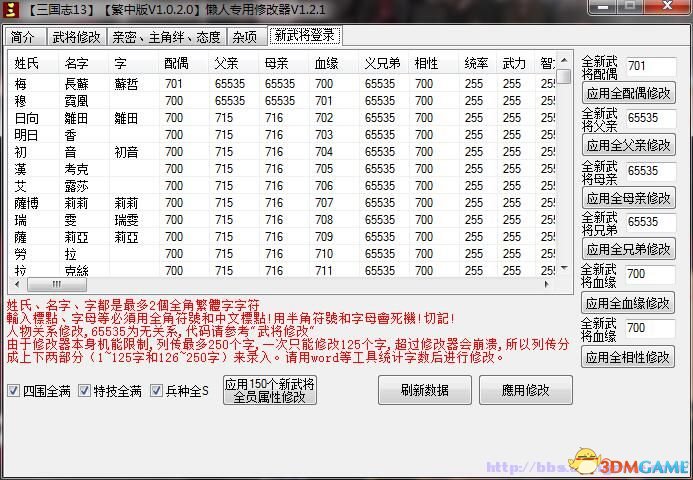
Task: Click 应用全配偶修改 button
Action: [628, 93]
